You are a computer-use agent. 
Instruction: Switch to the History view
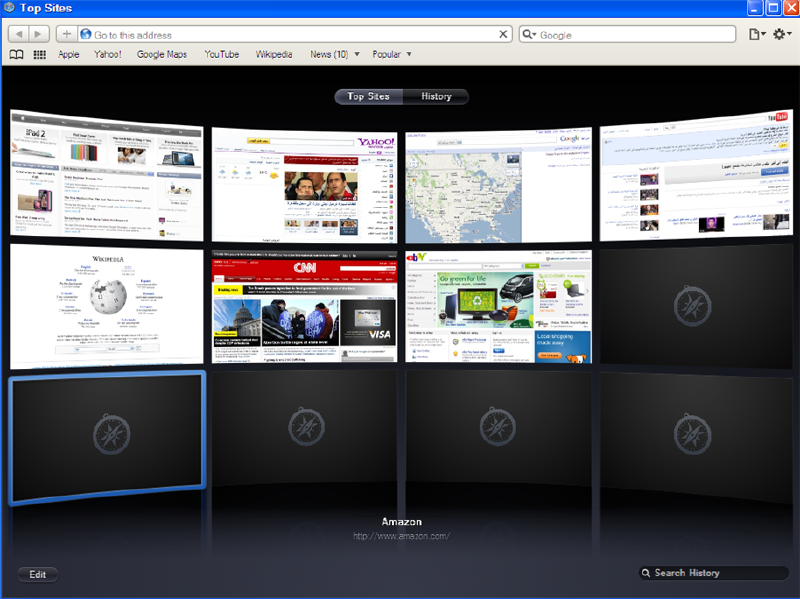(436, 96)
